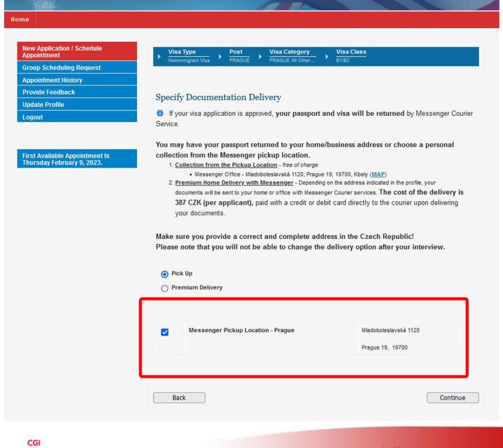Open the Home menu item
Image resolution: width=503 pixels, height=448 pixels.
click(x=20, y=19)
